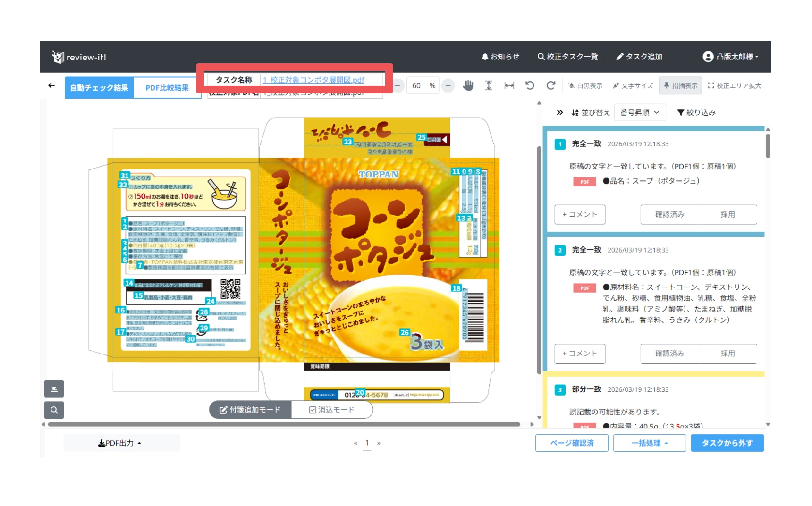This screenshot has height=506, width=812.
Task: Toggle 白黒表示 monochrome view
Action: coord(585,86)
